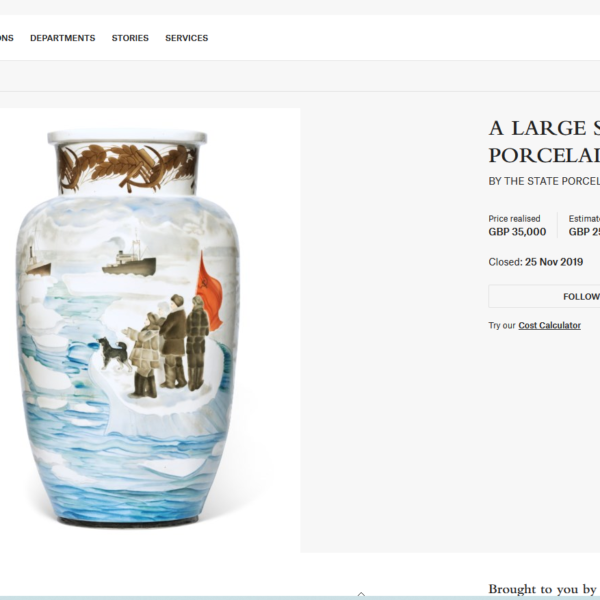Click the lot title heading
The image size is (600, 600).
coord(544,142)
